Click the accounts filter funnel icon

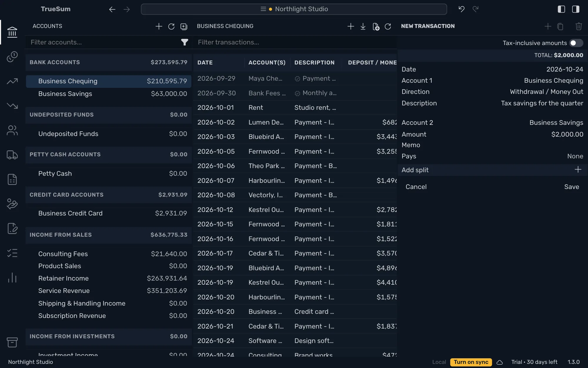[x=184, y=42]
